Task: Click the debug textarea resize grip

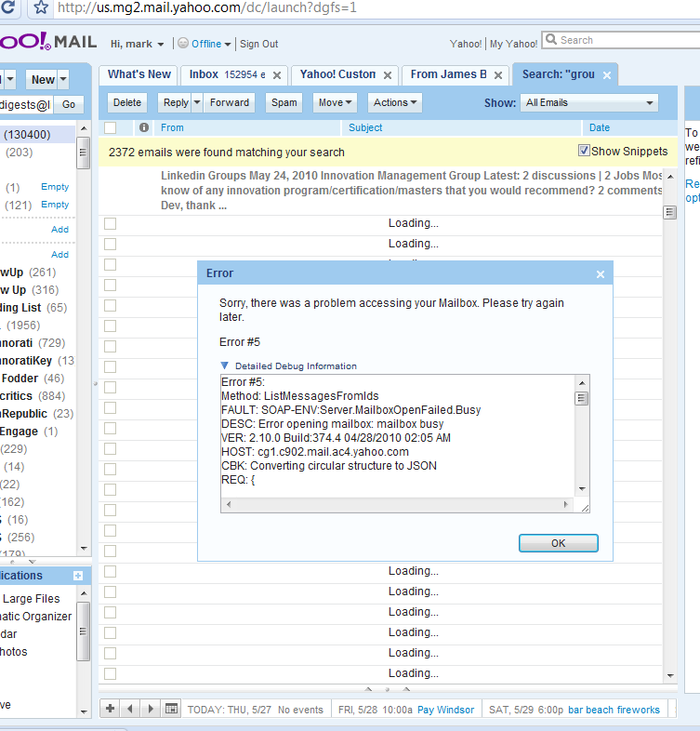Action: [585, 508]
